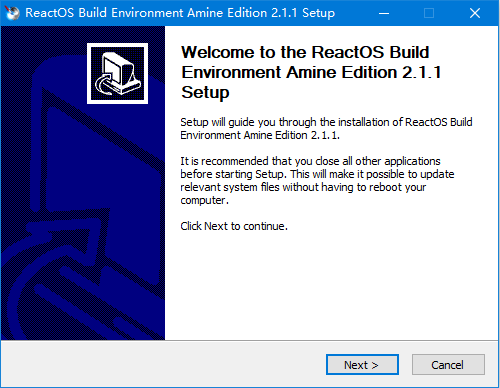Cancel the ReactOS Build Environment setup
Image resolution: width=500 pixels, height=388 pixels.
click(x=448, y=365)
